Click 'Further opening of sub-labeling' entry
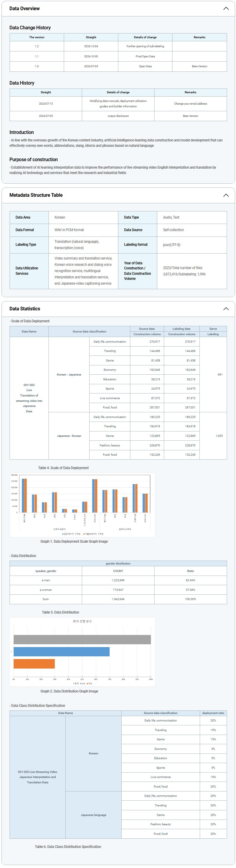Viewport: 236px width, 868px height. (x=145, y=46)
